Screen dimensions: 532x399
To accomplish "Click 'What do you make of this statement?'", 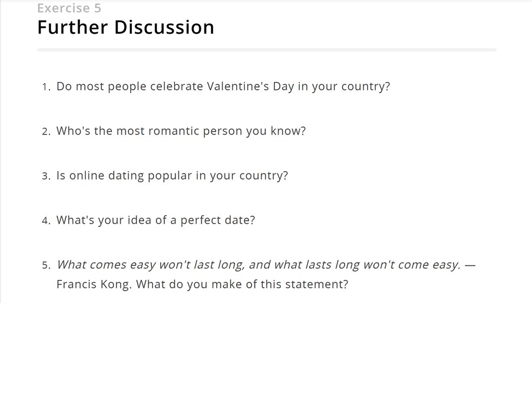I will [x=242, y=284].
